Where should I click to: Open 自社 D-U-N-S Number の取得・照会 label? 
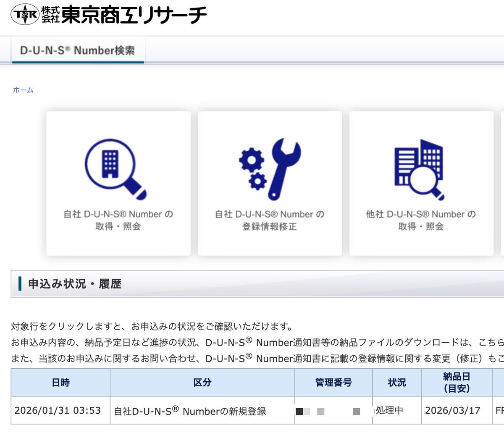click(118, 220)
